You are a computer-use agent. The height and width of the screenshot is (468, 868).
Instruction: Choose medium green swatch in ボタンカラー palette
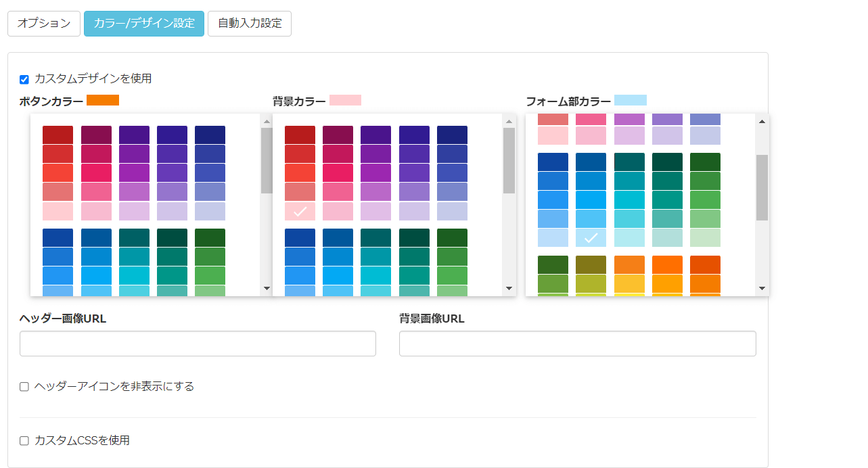(x=210, y=276)
